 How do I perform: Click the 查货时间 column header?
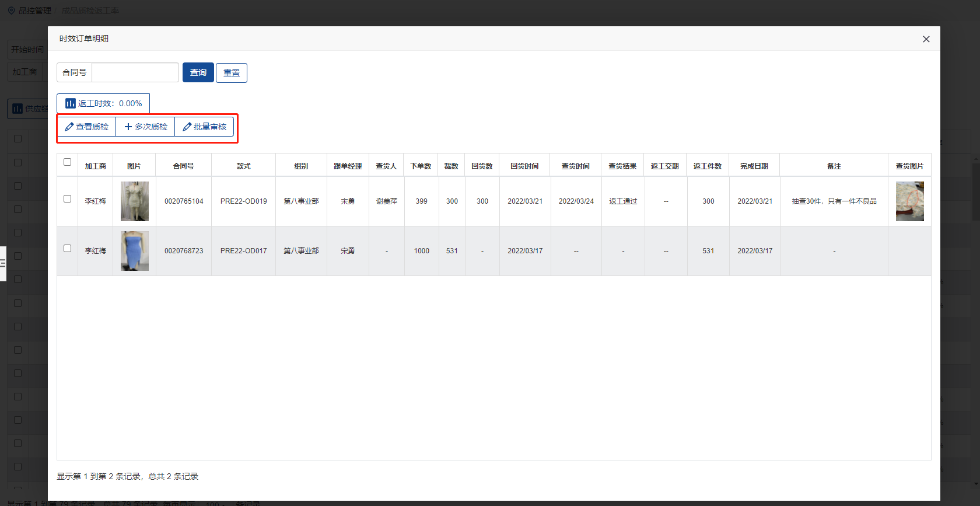[576, 166]
